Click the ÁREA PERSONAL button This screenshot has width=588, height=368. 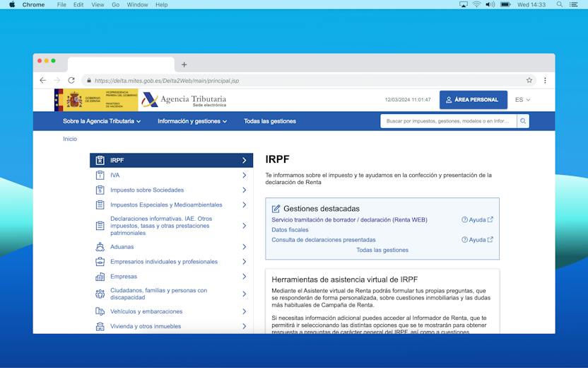(x=474, y=100)
